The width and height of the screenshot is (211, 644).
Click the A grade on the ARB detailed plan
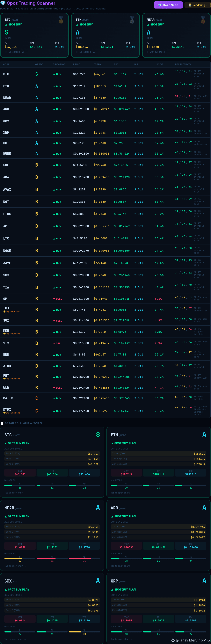[x=204, y=507]
